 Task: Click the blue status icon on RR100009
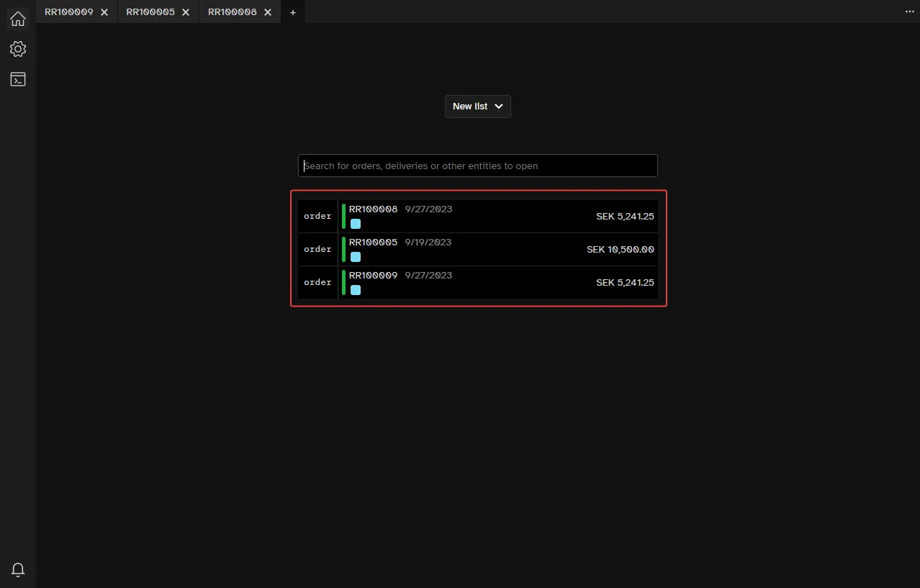pos(356,290)
